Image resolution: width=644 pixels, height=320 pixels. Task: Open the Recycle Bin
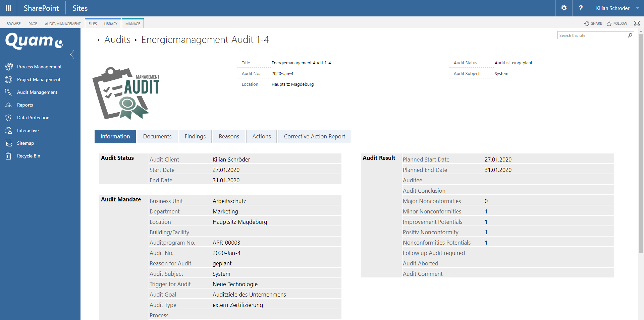[28, 156]
